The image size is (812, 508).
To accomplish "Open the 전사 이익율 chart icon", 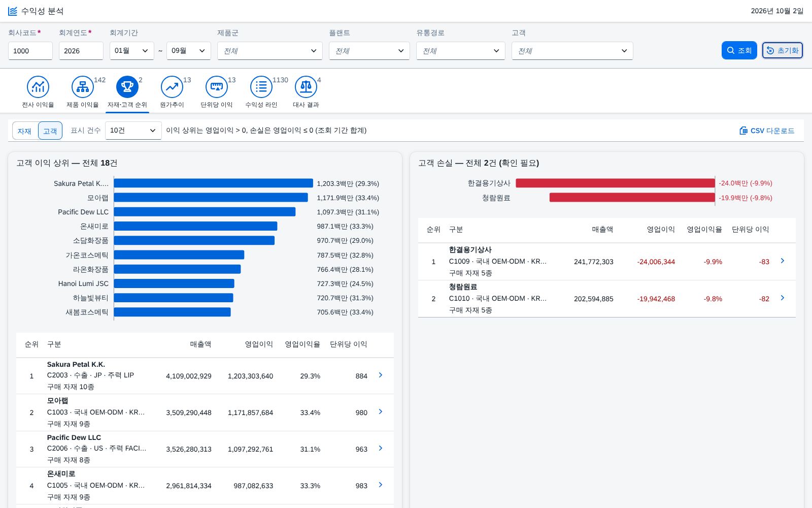I will point(38,87).
